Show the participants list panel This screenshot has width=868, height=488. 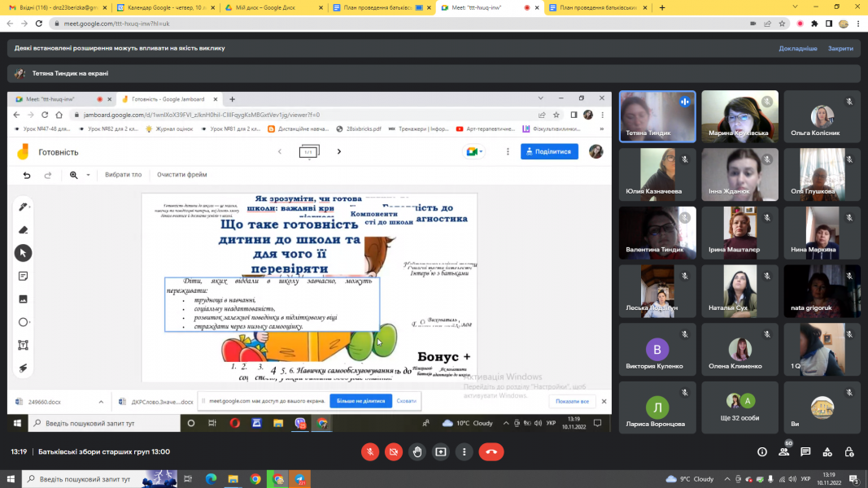(785, 452)
